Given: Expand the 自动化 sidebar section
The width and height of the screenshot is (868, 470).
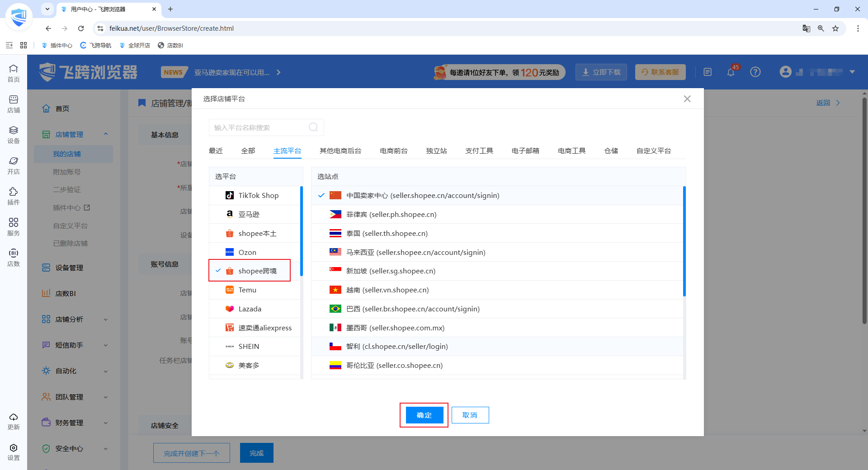Looking at the screenshot, I should (106, 371).
